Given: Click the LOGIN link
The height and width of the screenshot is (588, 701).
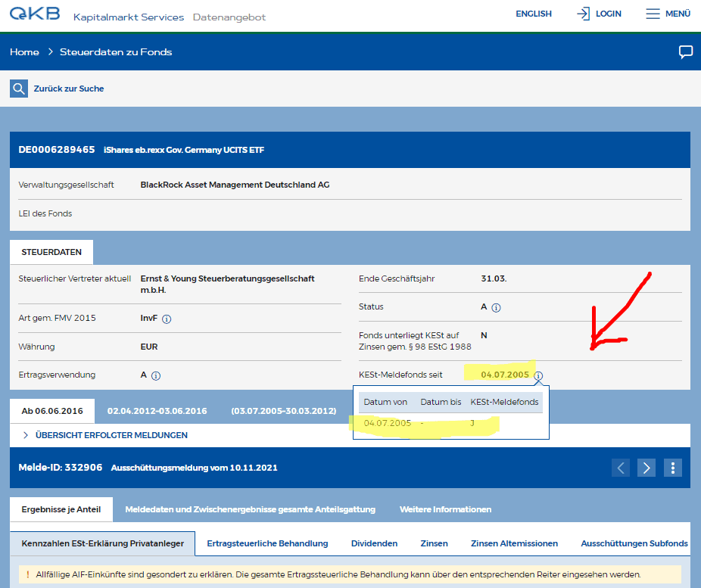Looking at the screenshot, I should [609, 14].
